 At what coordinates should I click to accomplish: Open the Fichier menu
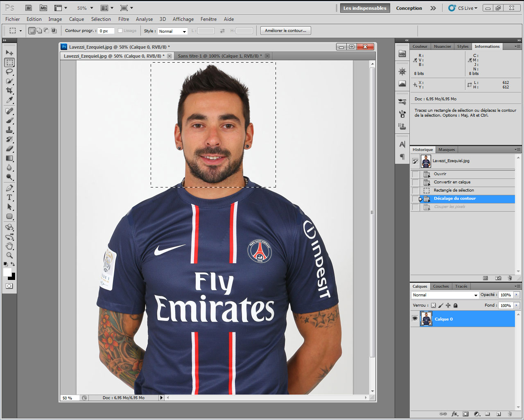pos(13,19)
